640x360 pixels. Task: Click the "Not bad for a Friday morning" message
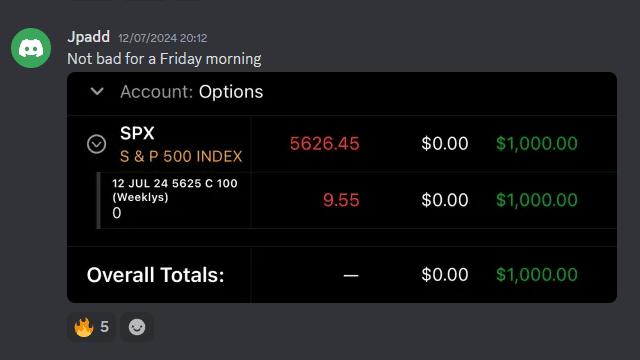tap(164, 59)
